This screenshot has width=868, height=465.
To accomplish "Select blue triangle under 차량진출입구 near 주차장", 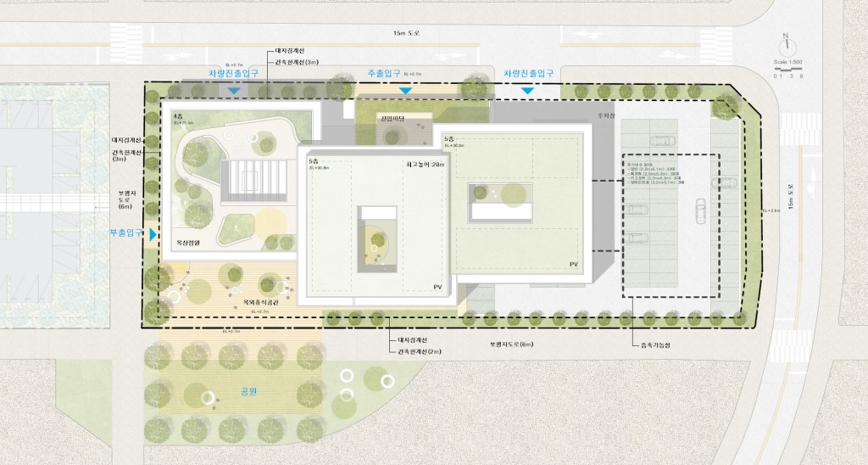I will point(527,90).
